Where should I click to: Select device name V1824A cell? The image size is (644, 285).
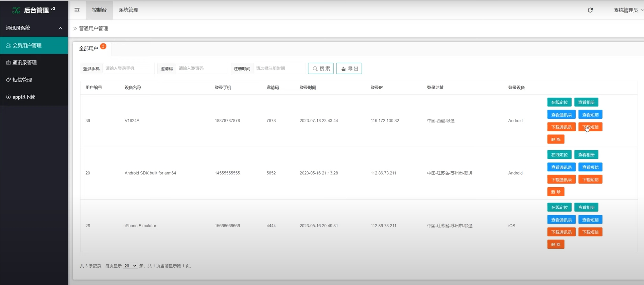(x=132, y=121)
